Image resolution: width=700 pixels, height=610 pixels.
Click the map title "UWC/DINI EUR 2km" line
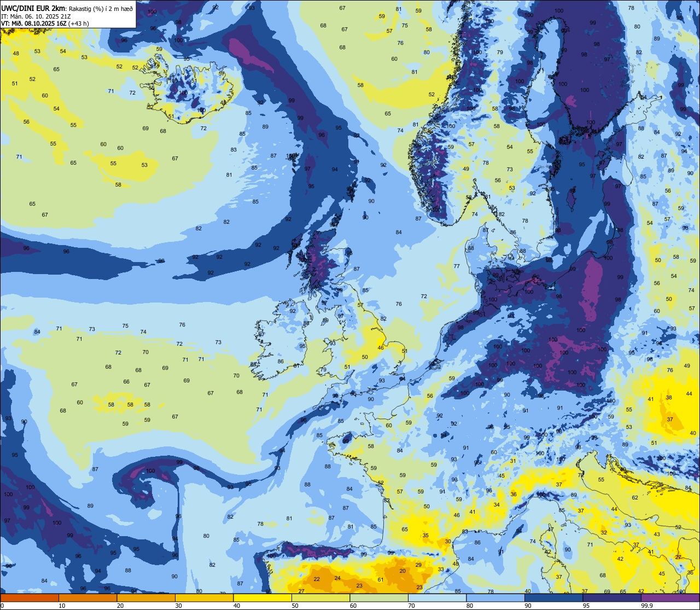67,8
